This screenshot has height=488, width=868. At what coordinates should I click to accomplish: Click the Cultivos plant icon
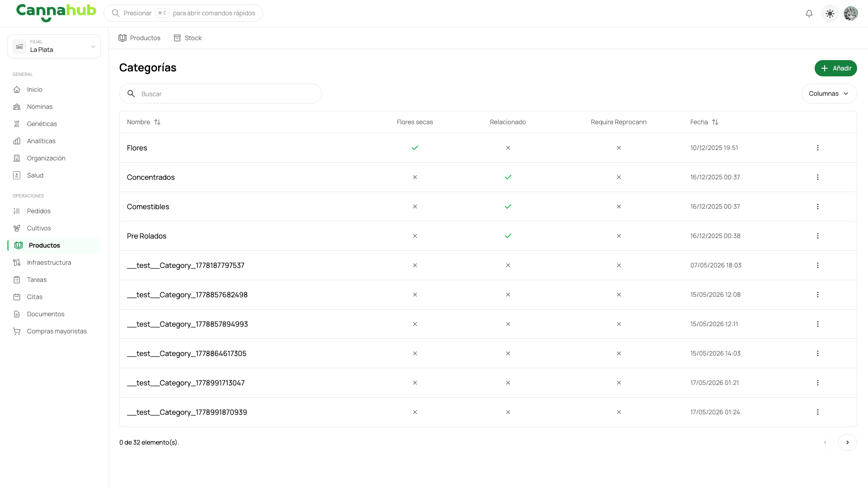pos(17,228)
